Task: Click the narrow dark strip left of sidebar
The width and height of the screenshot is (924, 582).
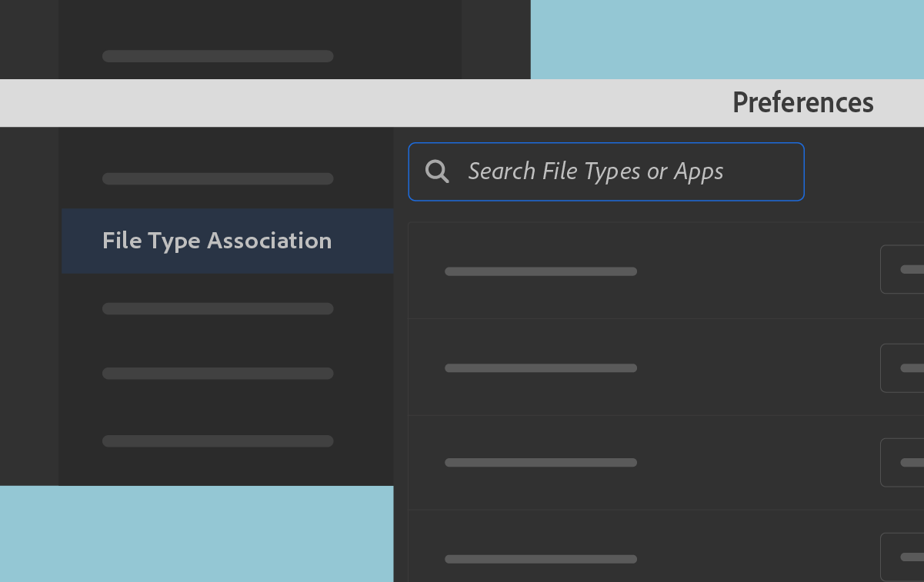Action: tap(29, 308)
